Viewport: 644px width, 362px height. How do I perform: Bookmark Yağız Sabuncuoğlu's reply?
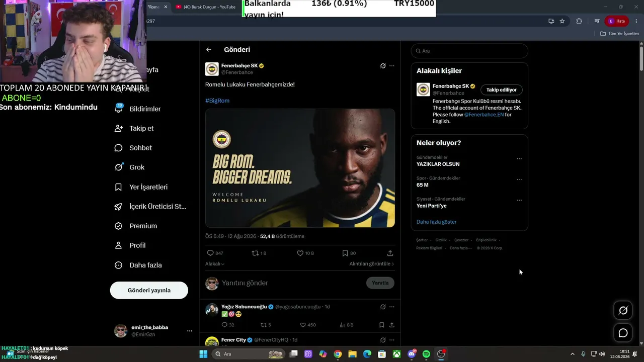coord(382,325)
